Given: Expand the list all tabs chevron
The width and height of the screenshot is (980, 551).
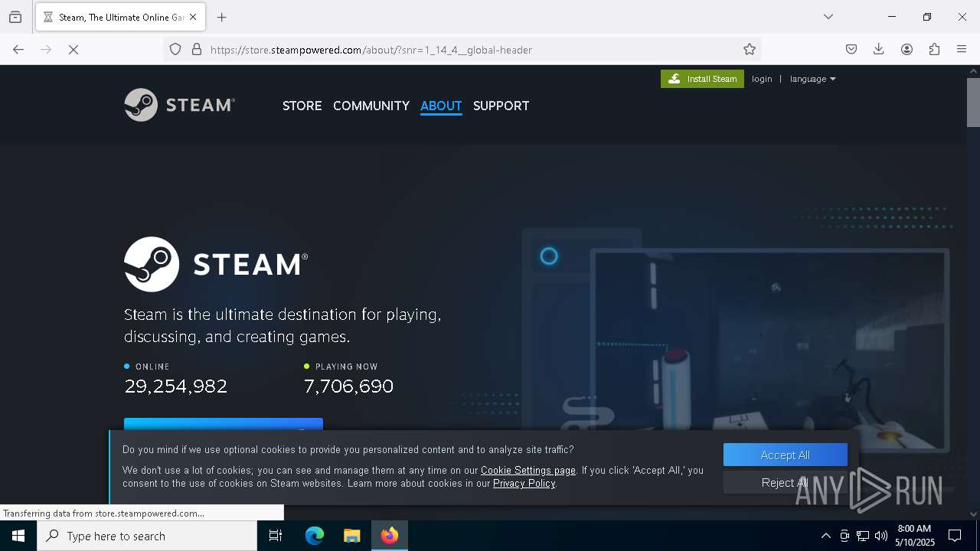Looking at the screenshot, I should tap(828, 17).
